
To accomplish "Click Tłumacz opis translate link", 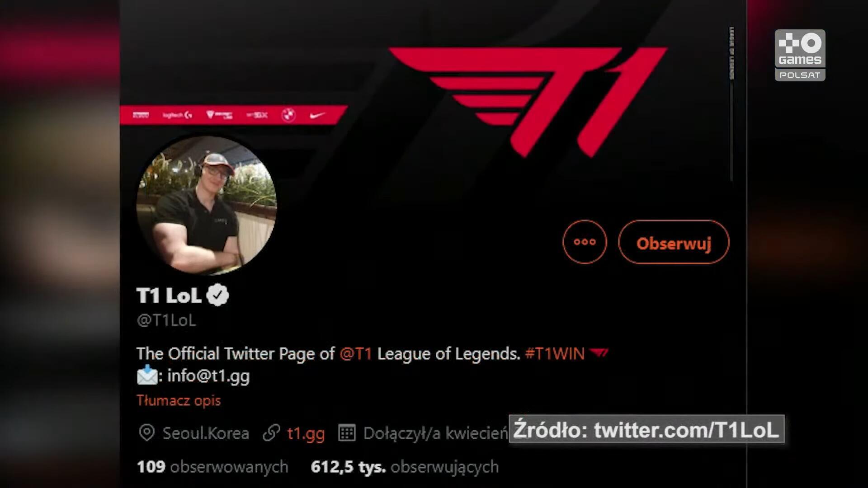I will point(179,400).
